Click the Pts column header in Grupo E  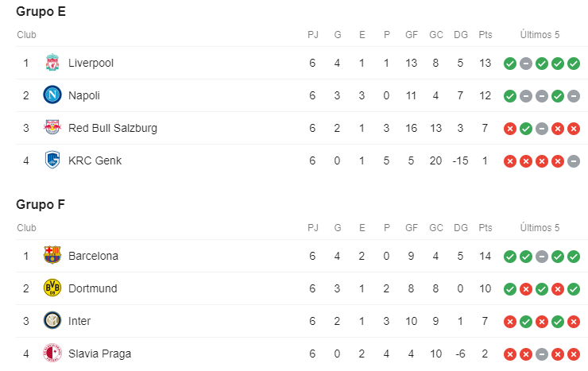[x=485, y=35]
